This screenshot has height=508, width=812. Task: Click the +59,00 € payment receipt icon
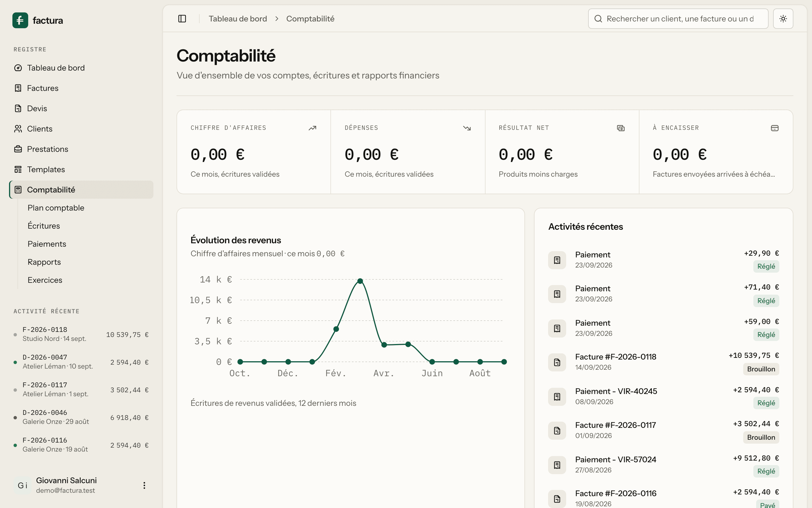(x=557, y=328)
